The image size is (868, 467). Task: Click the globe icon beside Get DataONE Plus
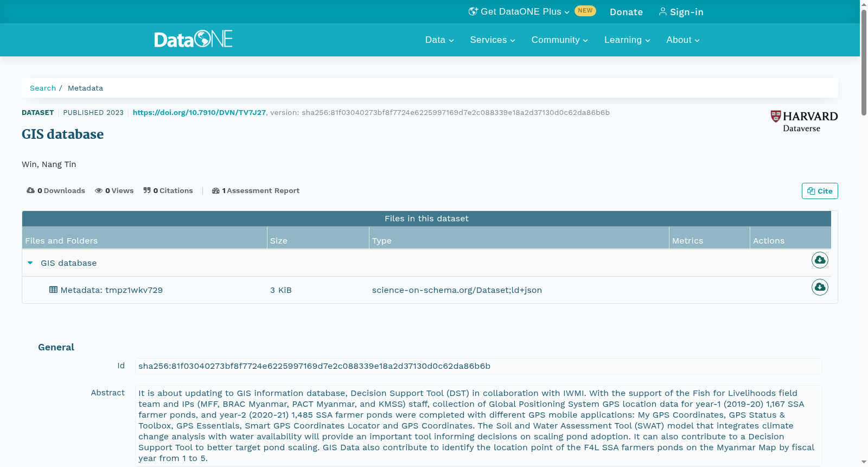pos(473,11)
